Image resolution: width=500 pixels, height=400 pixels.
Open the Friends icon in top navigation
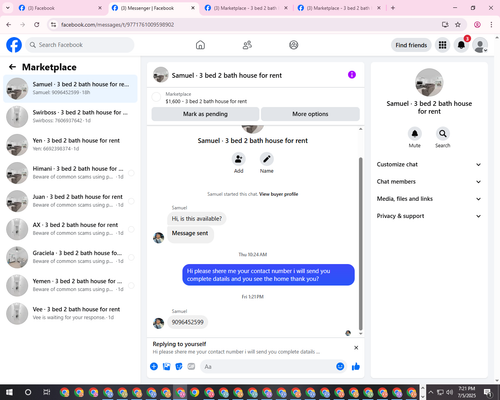tap(247, 45)
